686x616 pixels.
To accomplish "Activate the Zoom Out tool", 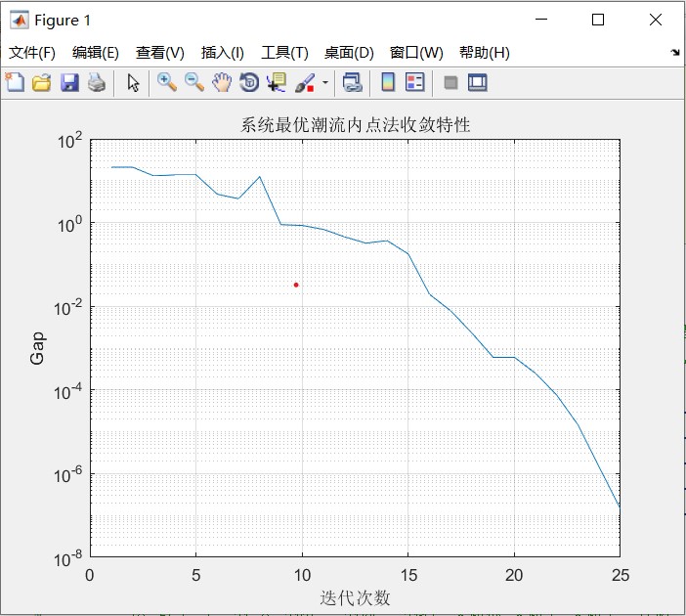I will [193, 82].
